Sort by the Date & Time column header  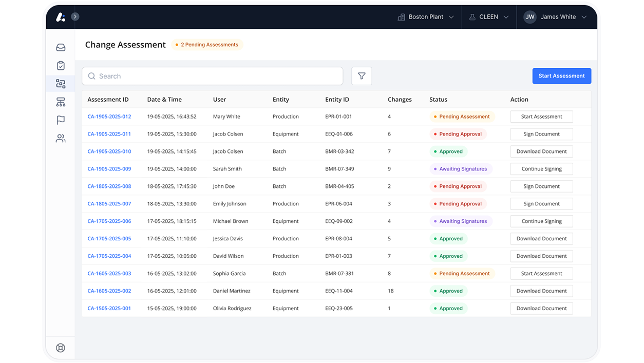[x=161, y=99]
